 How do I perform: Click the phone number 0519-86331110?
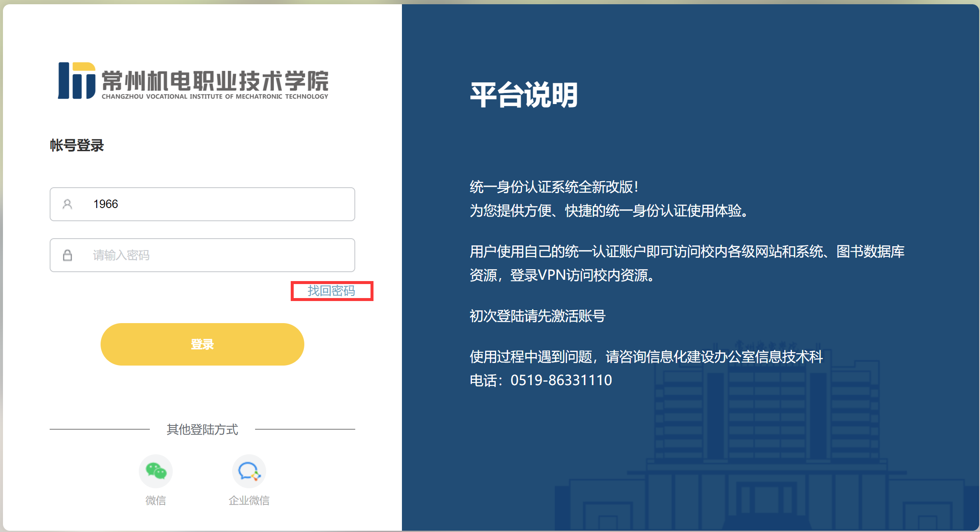(561, 380)
